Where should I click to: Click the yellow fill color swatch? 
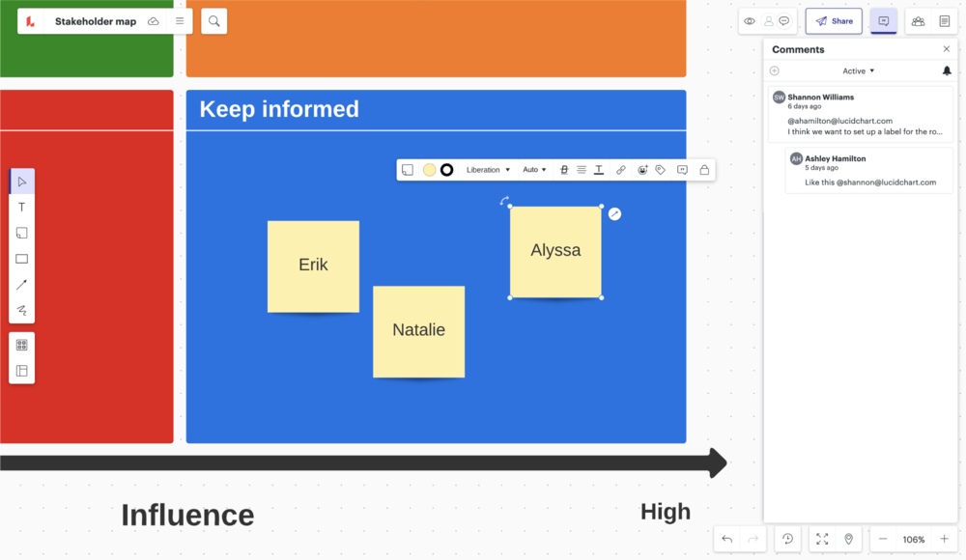(430, 170)
